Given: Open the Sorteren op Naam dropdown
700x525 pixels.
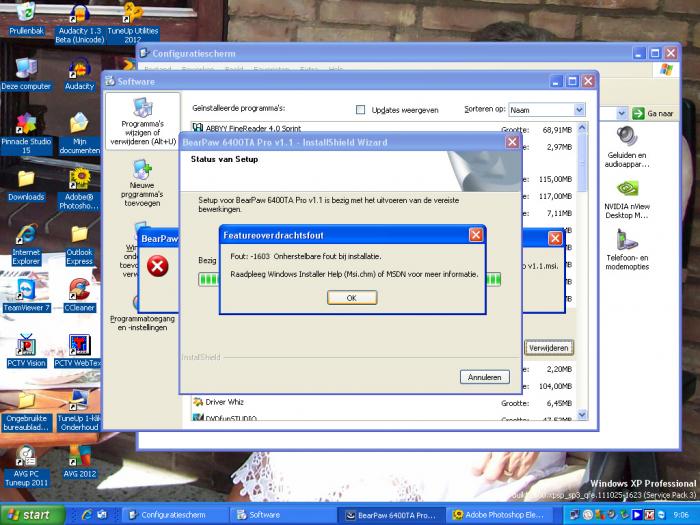Looking at the screenshot, I should click(547, 110).
